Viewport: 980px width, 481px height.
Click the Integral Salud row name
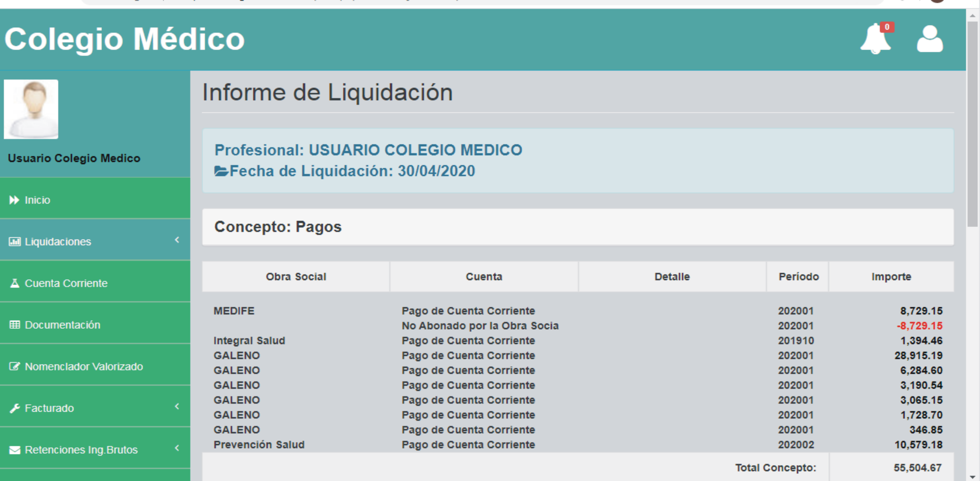[249, 341]
